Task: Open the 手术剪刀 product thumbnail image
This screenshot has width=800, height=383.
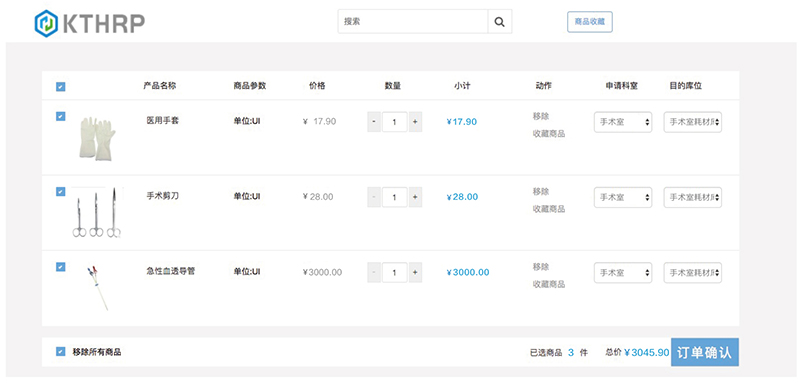Action: tap(97, 213)
